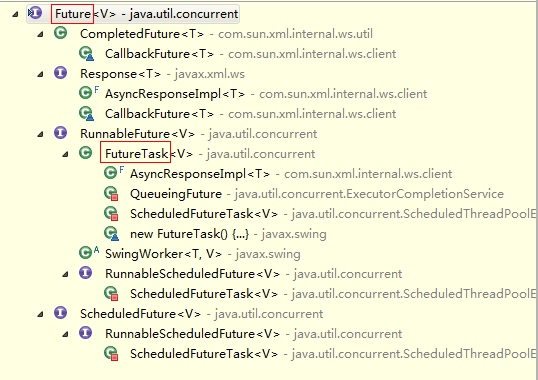The width and height of the screenshot is (538, 380).
Task: Click the RunnableScheduledFuture<V> interface icon under RunnableFuture
Action: click(85, 273)
